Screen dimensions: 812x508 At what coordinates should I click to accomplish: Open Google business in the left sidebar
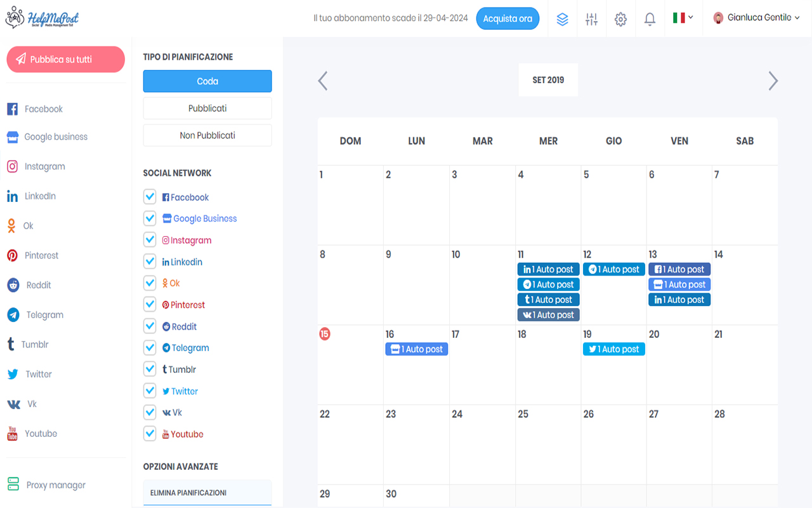coord(47,137)
